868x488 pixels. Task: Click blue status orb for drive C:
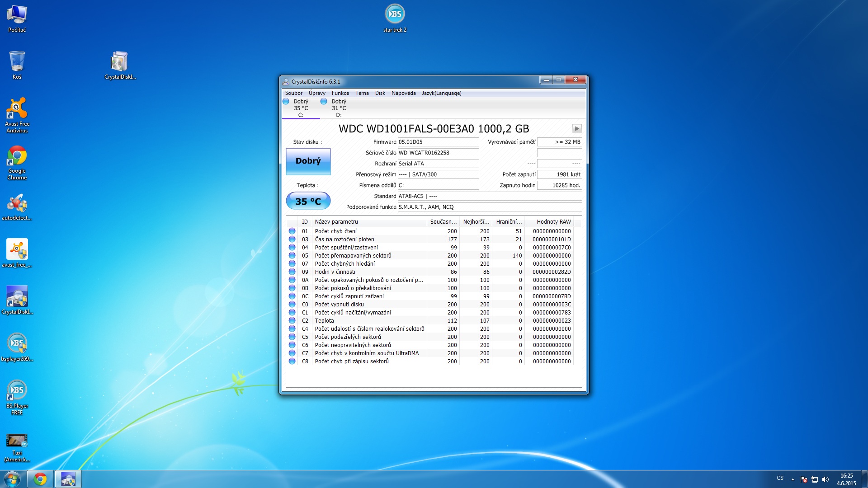[x=286, y=102]
